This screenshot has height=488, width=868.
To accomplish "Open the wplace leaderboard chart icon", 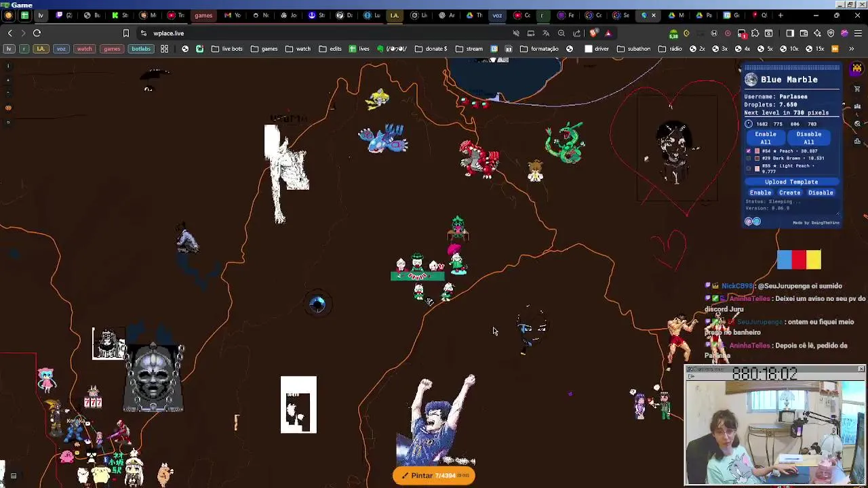I will pyautogui.click(x=857, y=142).
